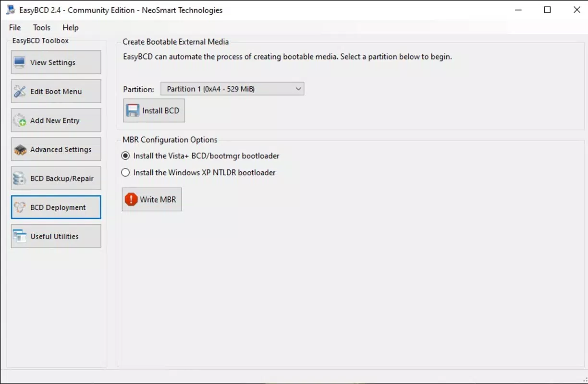The height and width of the screenshot is (384, 588).
Task: Click the 'Create Bootable External Media' heading
Action: click(176, 42)
